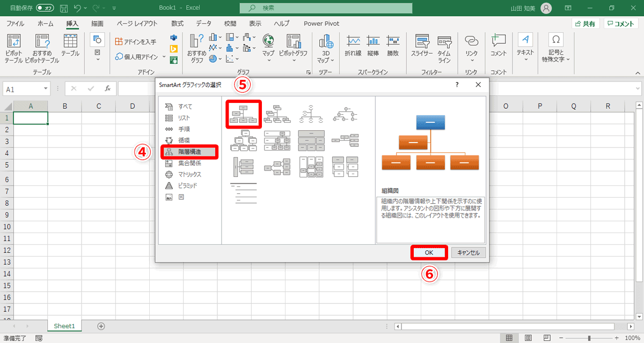Screen dimensions: 644x343
Task: Click おすすめグラフ icon
Action: 197,48
